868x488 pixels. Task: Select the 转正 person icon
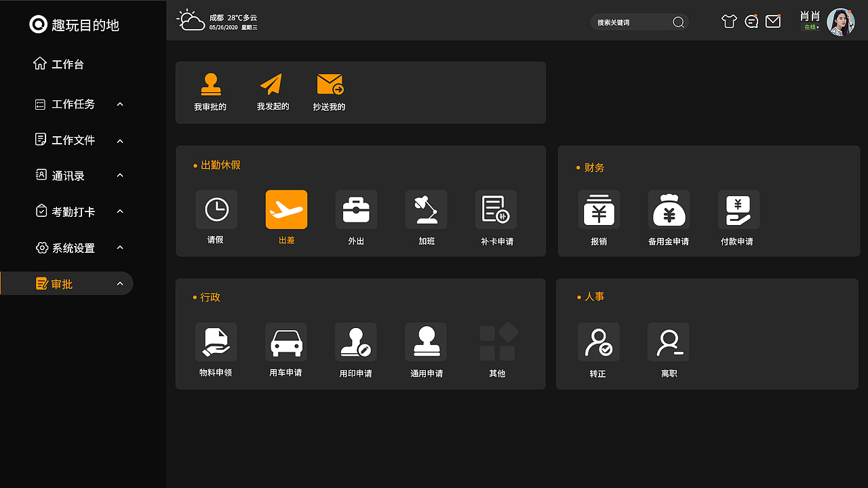pyautogui.click(x=599, y=342)
